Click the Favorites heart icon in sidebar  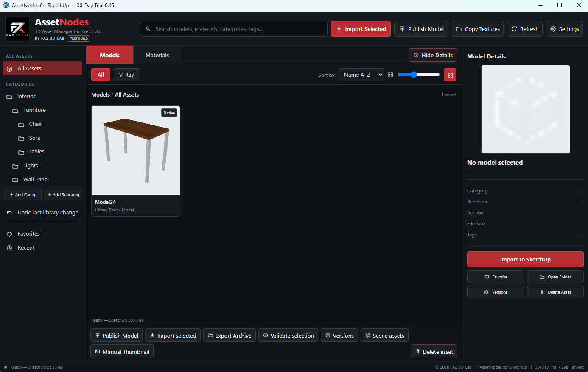[9, 234]
